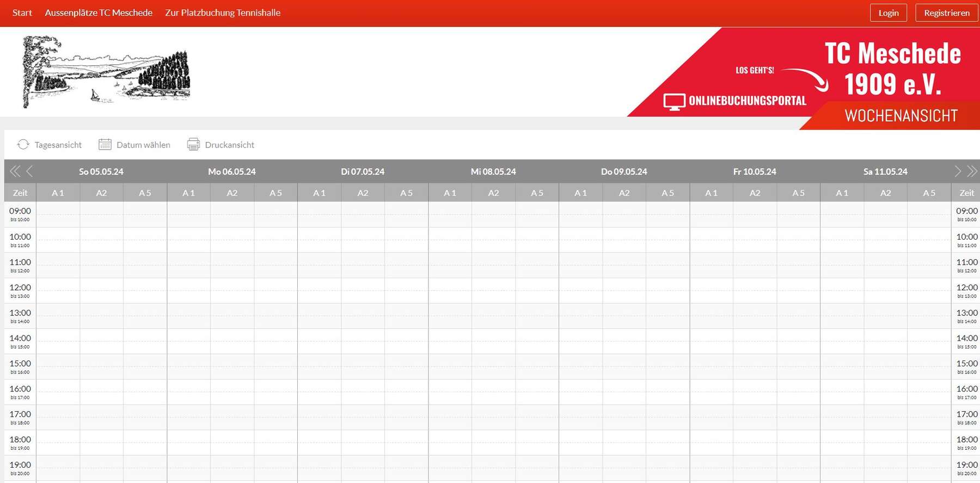Book court A2 Wednesday at 12:00

tap(493, 290)
